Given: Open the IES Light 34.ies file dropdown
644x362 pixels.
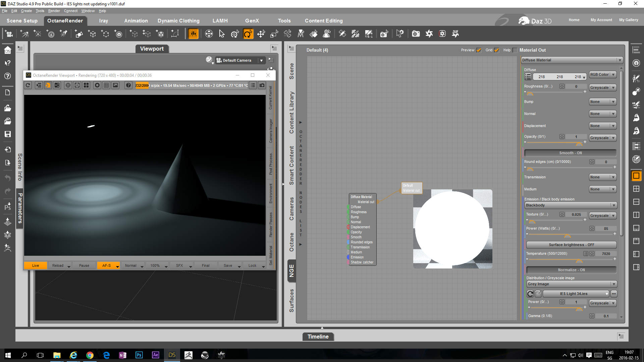Looking at the screenshot, I should coord(576,294).
